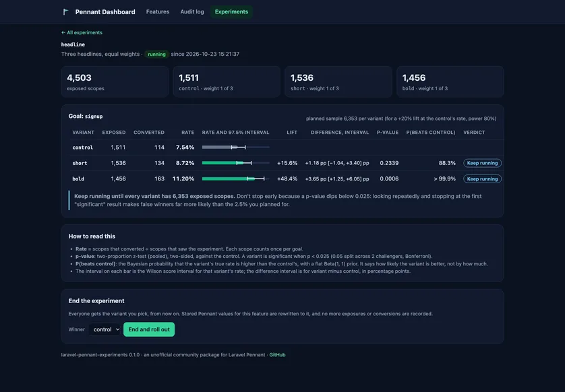Click the bold row rate interval bar
The width and height of the screenshot is (565, 392).
click(236, 179)
